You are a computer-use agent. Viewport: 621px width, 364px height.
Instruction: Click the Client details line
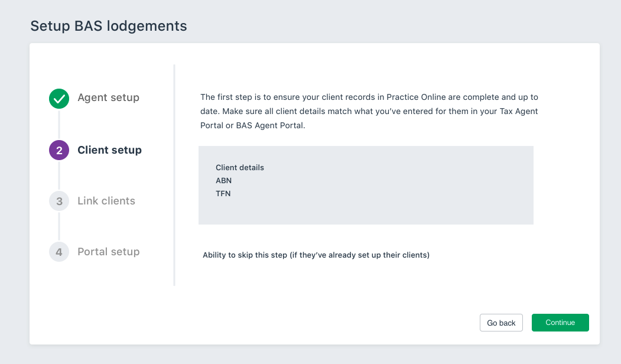click(x=240, y=168)
